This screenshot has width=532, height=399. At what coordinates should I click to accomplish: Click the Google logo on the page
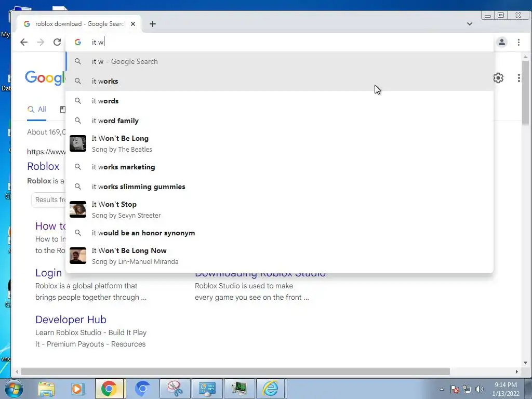coord(46,78)
